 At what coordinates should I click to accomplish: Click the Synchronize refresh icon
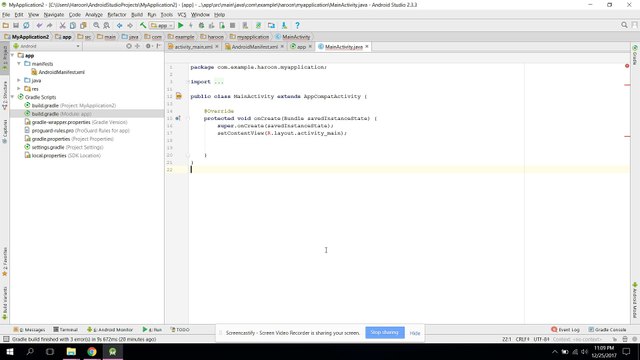pyautogui.click(x=26, y=25)
